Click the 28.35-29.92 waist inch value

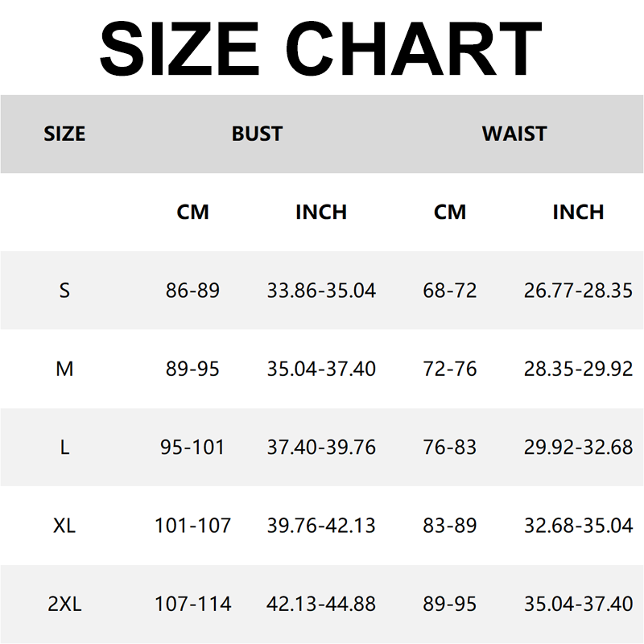[578, 369]
